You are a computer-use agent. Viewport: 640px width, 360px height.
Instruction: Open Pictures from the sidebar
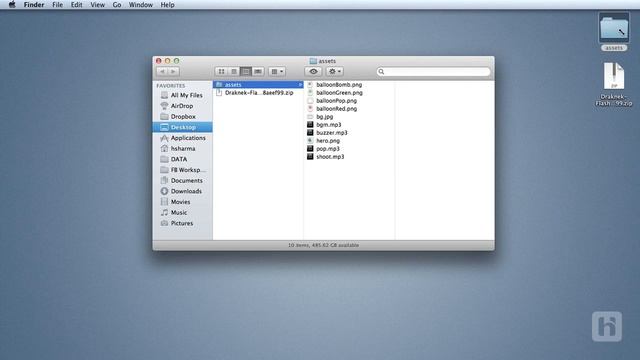pos(182,223)
